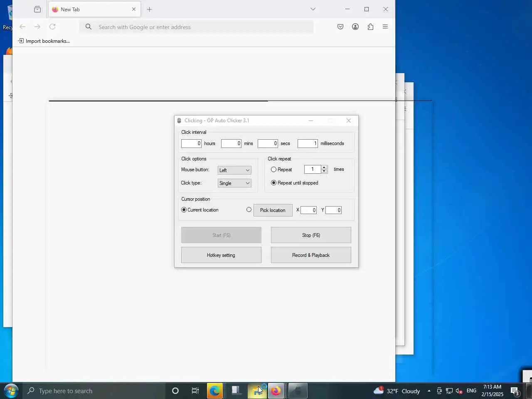Click the Type here to search box
The height and width of the screenshot is (399, 532).
(94, 391)
